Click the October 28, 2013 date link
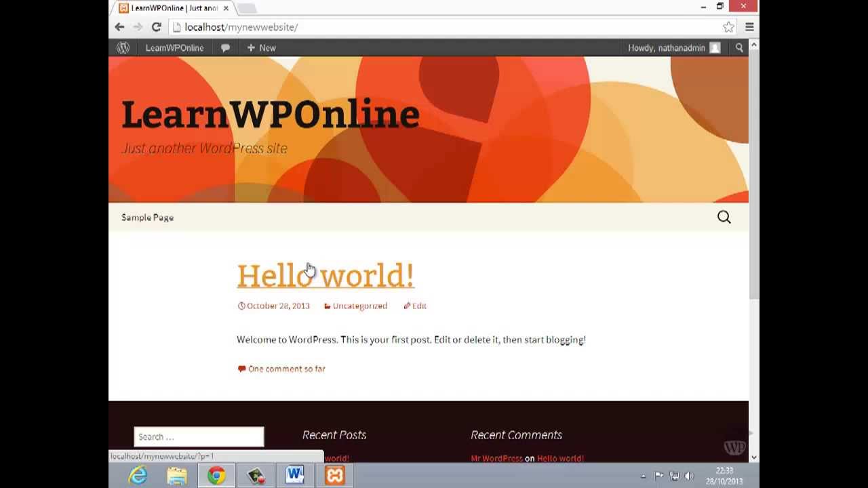This screenshot has height=488, width=868. [278, 306]
